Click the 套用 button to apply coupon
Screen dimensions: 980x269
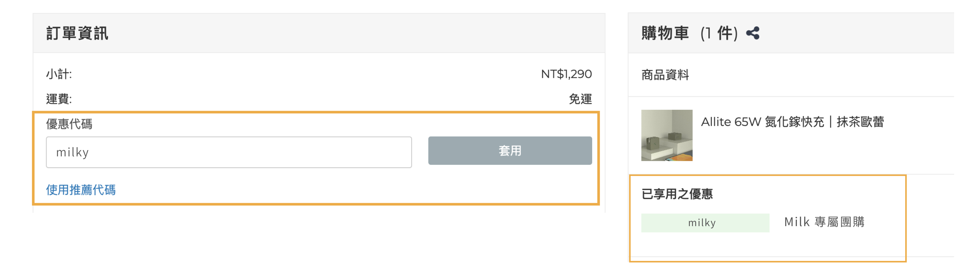510,151
